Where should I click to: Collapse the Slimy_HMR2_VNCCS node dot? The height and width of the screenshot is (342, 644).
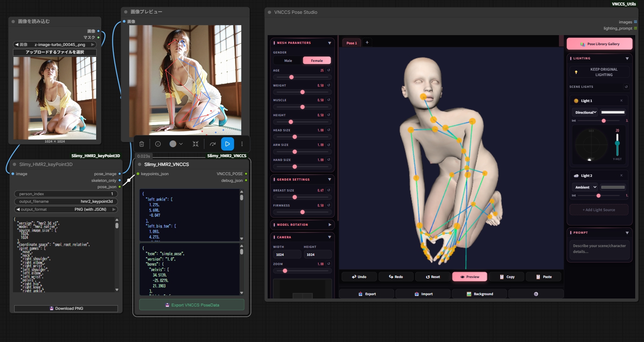point(140,164)
